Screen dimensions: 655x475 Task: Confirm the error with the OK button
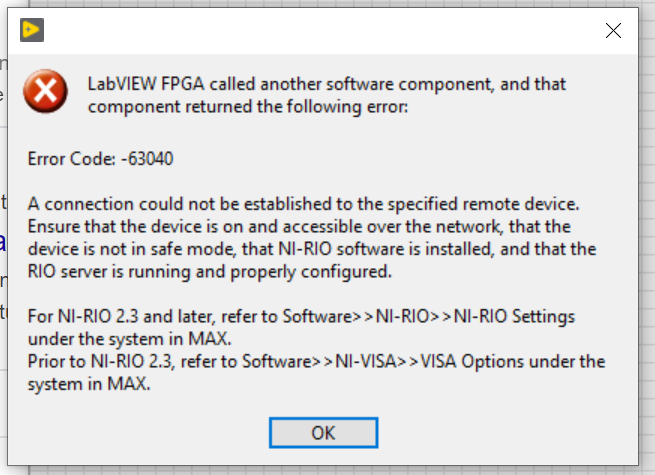[323, 433]
